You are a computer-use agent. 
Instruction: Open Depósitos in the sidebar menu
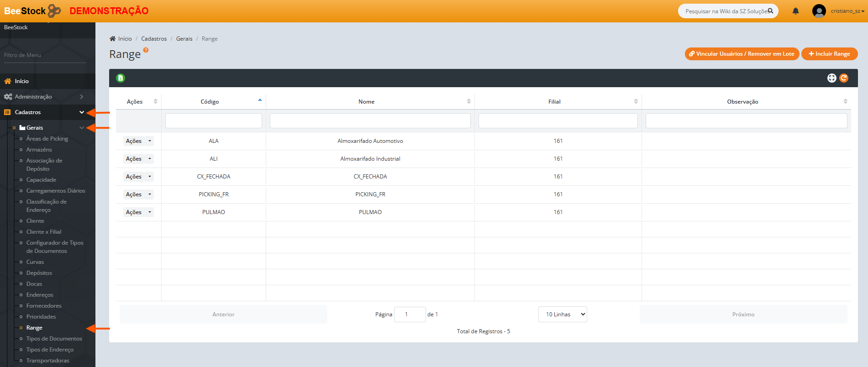click(x=39, y=273)
